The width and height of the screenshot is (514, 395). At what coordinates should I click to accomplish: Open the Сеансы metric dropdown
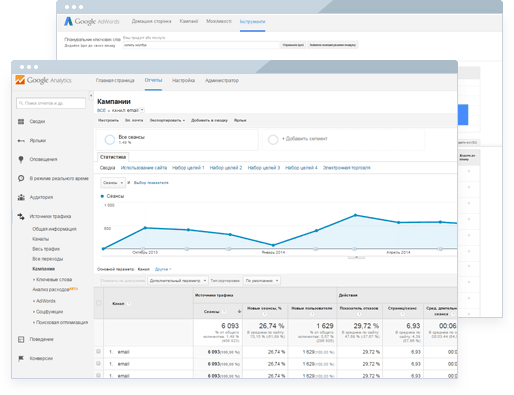coord(113,183)
